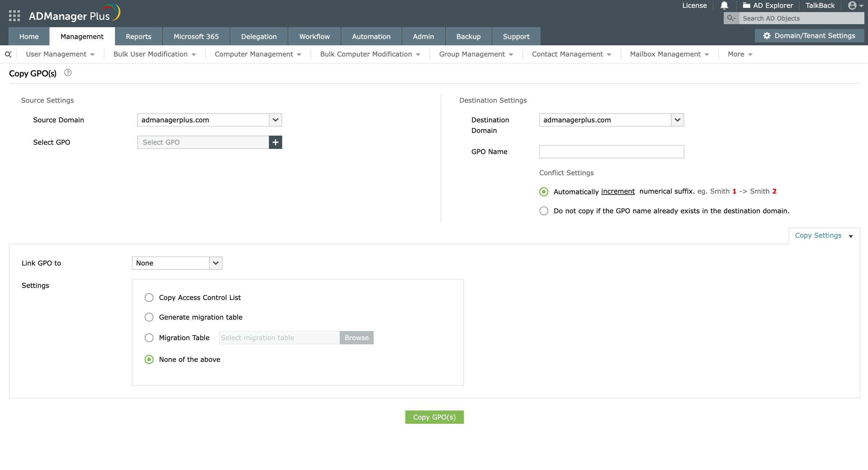Collapse the Copy Settings expander
This screenshot has width=868, height=470.
824,236
